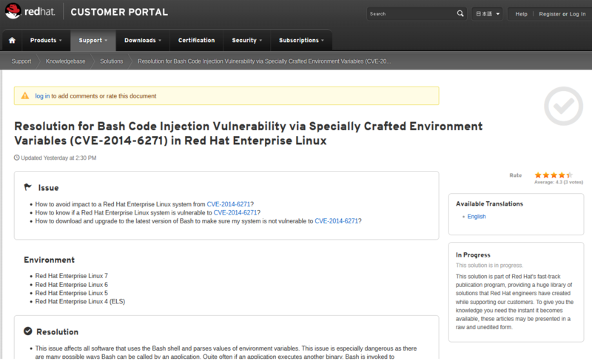Click Help in the top bar

(521, 14)
